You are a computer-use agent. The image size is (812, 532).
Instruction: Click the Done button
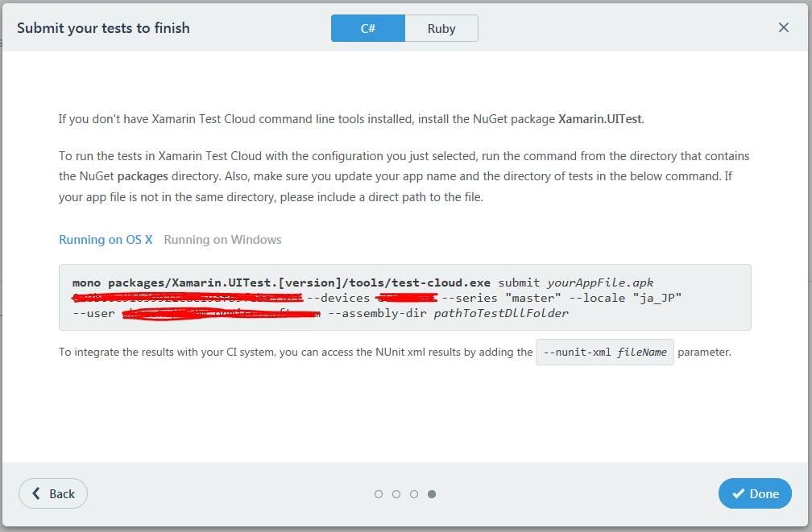(x=755, y=493)
